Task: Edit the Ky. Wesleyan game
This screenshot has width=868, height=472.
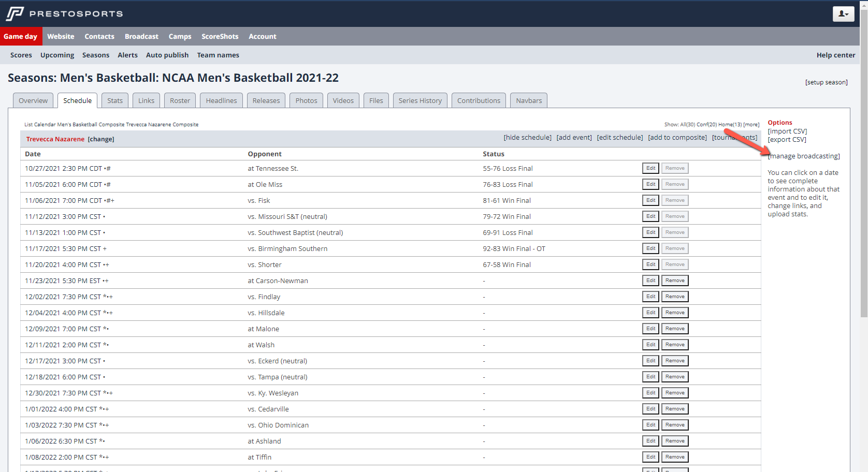Action: coord(650,393)
